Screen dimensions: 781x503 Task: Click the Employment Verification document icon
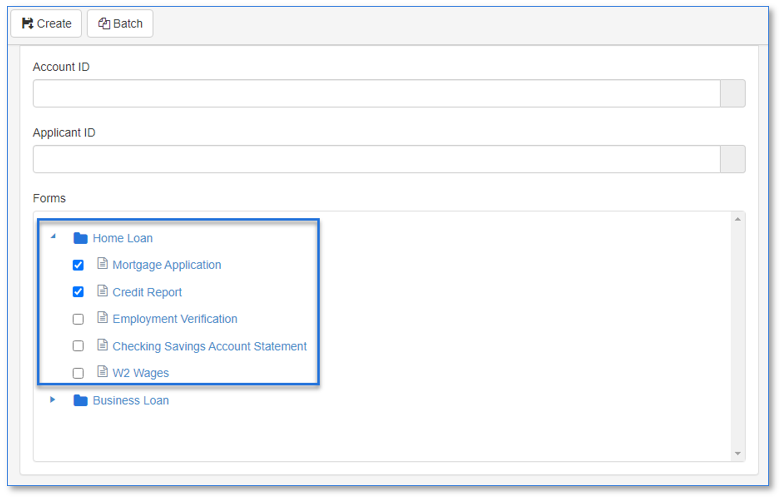point(102,318)
